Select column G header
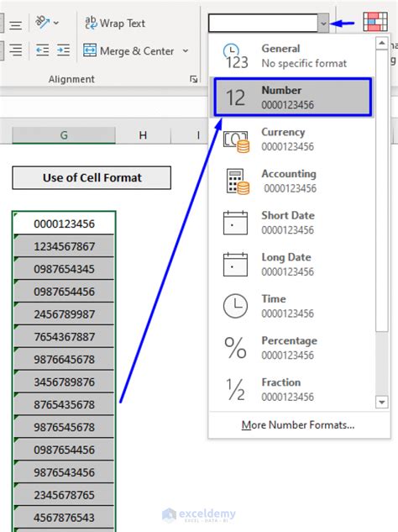Viewport: 398px width, 532px height. 64,135
